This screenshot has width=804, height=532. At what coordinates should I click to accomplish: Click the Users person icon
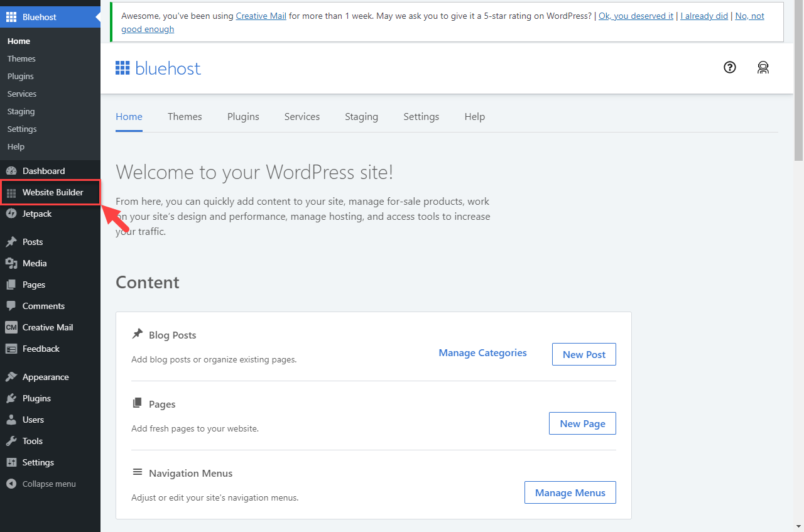pos(11,420)
